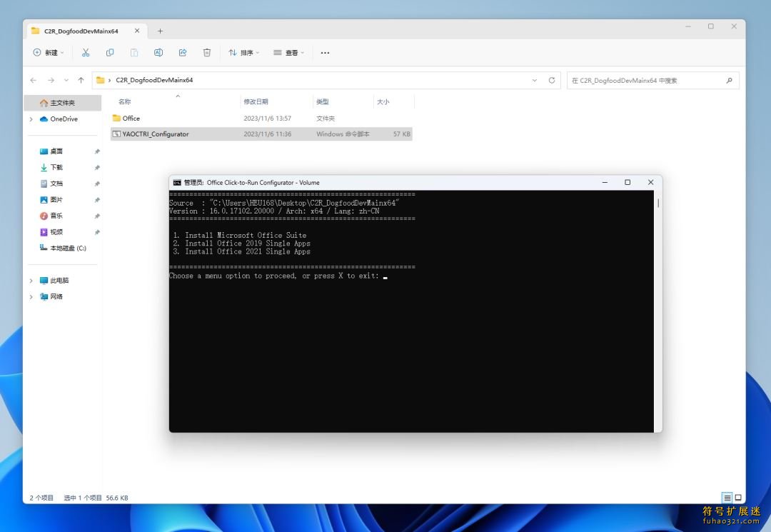Open a new File Explorer tab
The height and width of the screenshot is (532, 771).
[160, 31]
